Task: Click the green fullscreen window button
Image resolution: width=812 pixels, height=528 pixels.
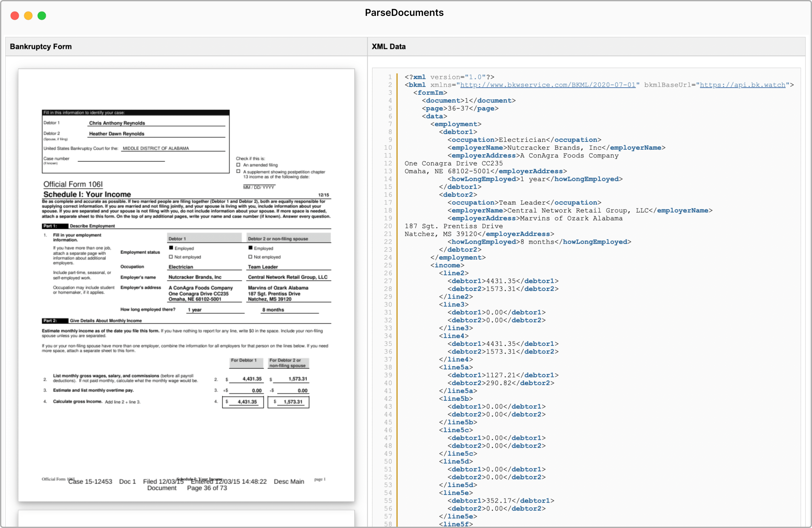Action: pyautogui.click(x=42, y=16)
